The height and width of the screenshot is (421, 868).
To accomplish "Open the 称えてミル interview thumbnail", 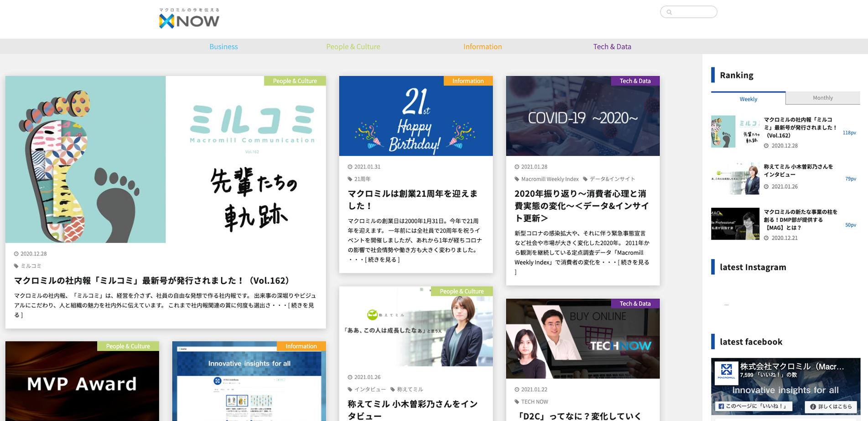I will (x=416, y=326).
